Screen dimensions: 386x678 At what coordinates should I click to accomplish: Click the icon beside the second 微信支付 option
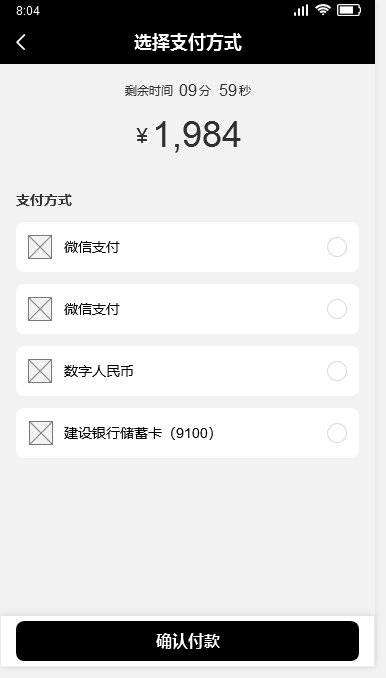(40, 309)
